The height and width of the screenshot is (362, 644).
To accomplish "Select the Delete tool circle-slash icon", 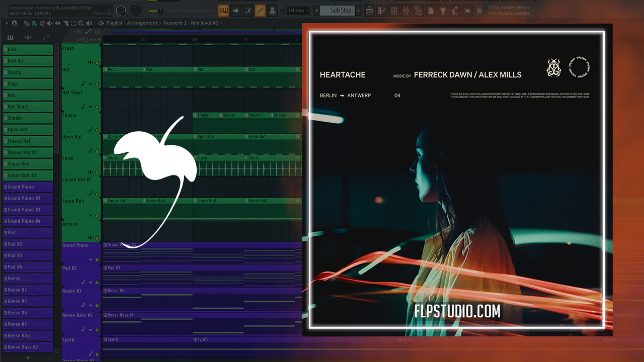I will 42,23.
